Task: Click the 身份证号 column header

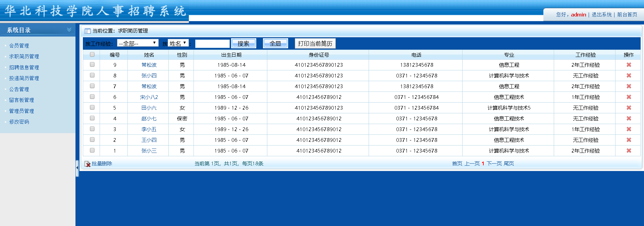Action: 319,55
